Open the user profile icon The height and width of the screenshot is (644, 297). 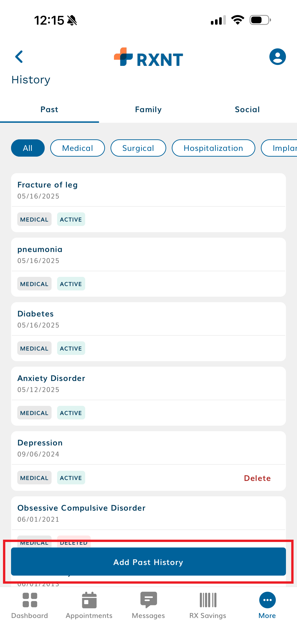277,57
